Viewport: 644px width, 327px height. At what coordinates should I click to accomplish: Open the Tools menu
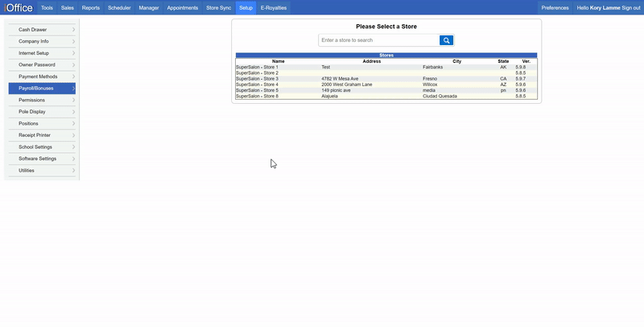pyautogui.click(x=47, y=8)
